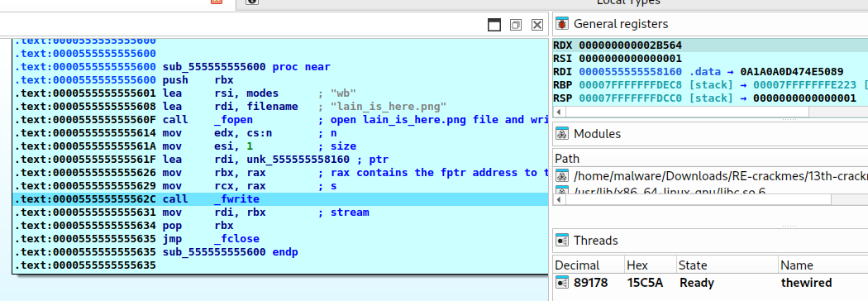Sort threads by Decimal column header
The image size is (868, 301).
[x=589, y=265]
